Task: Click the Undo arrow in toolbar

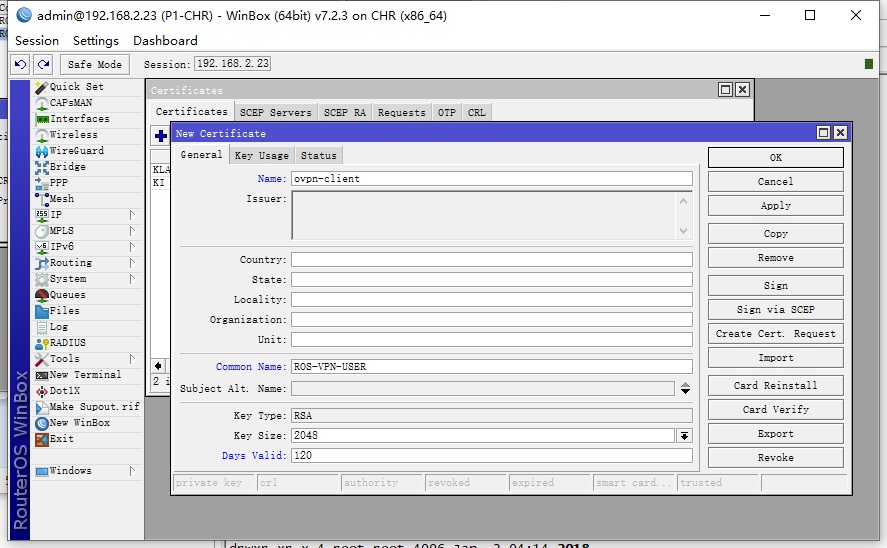Action: click(20, 64)
